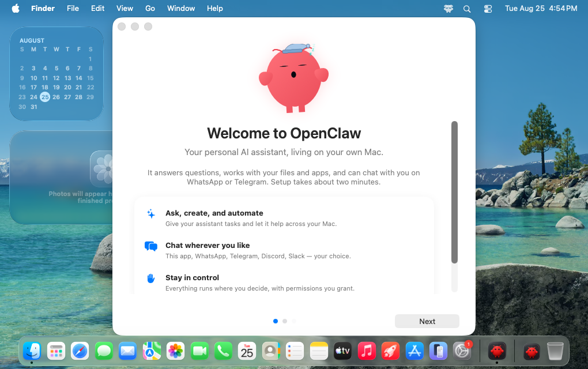The height and width of the screenshot is (369, 588).
Task: Open the red rocket app in Dock
Action: coord(391,351)
